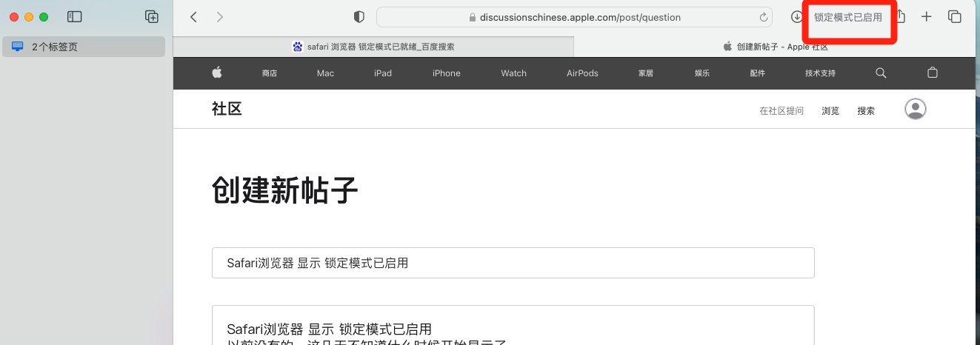Open the 配件 navigation item
The image size is (980, 345).
coord(757,73)
